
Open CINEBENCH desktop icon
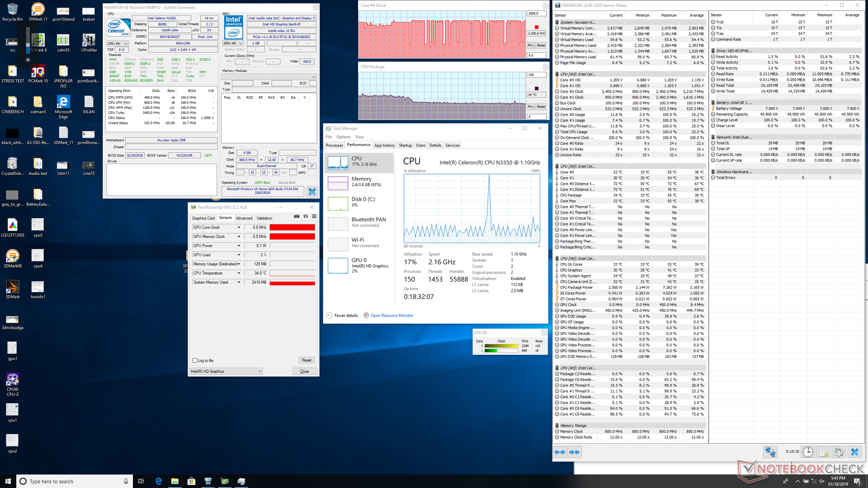coord(13,105)
